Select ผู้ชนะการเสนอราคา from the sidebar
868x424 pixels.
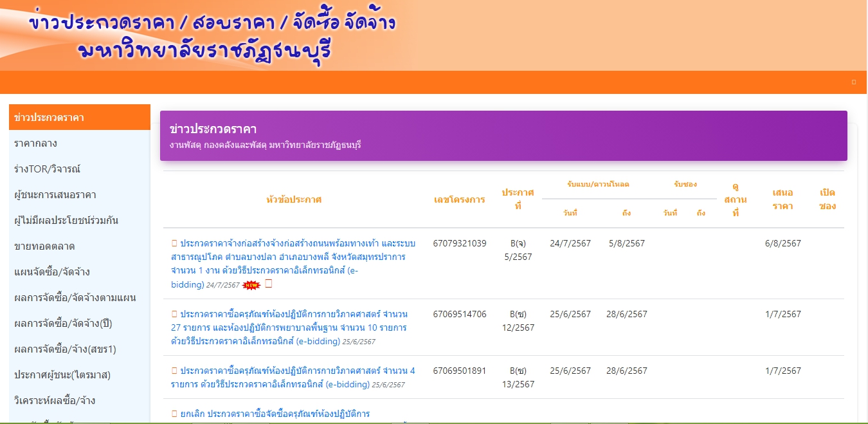(x=80, y=195)
